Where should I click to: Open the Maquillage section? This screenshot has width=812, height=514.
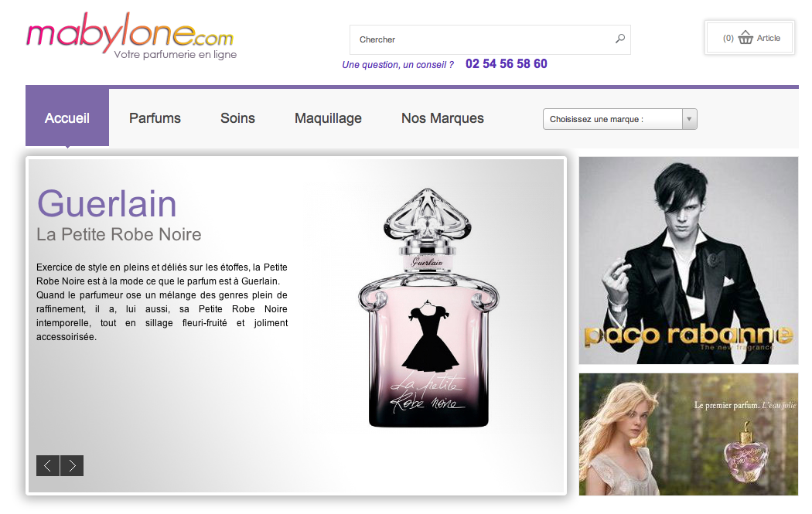pyautogui.click(x=328, y=118)
